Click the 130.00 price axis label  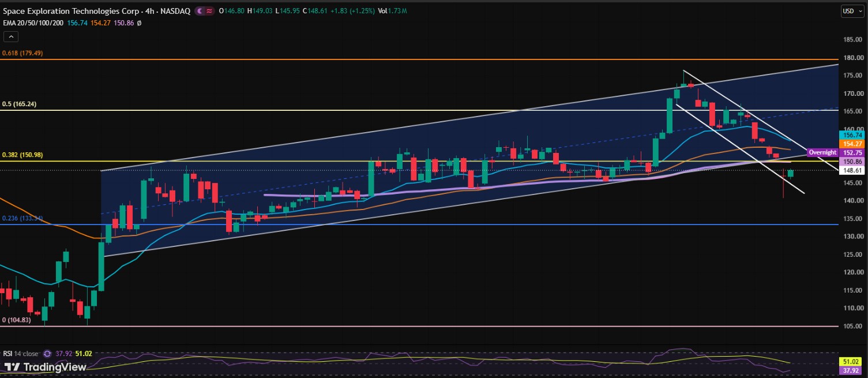[853, 237]
